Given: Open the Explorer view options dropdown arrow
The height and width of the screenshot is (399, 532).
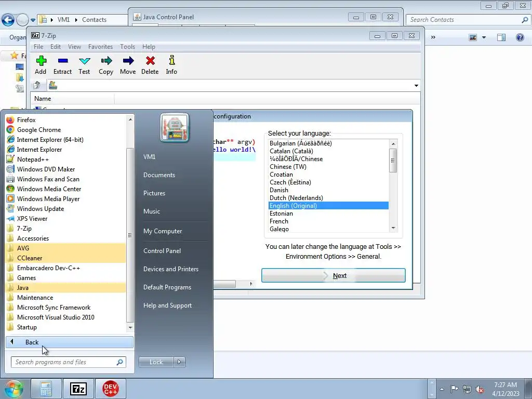Looking at the screenshot, I should [x=484, y=37].
